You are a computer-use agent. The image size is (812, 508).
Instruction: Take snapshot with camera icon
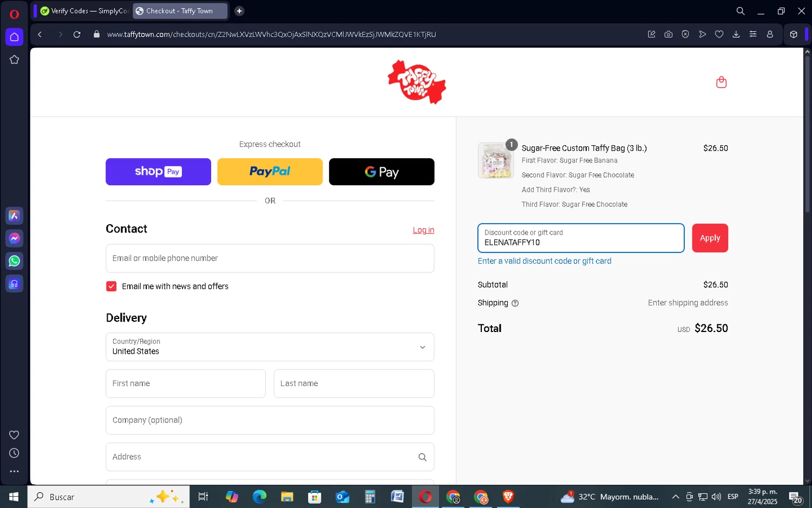click(x=669, y=34)
